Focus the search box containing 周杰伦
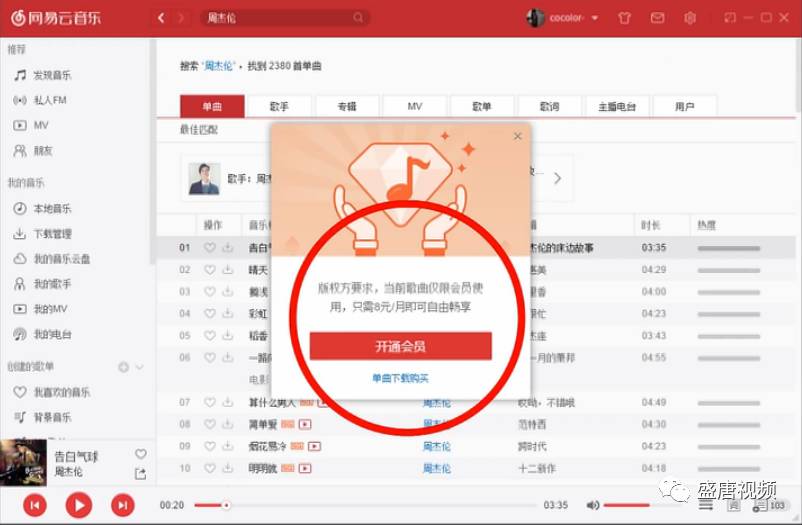Screen dimensions: 802x525 285,18
